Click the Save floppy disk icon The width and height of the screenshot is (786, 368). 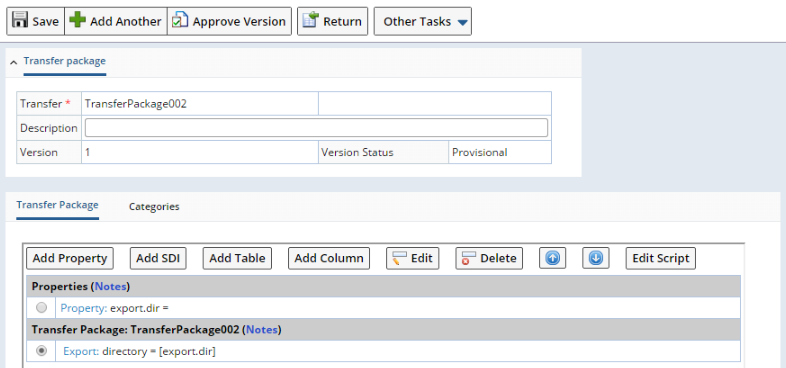tap(20, 21)
